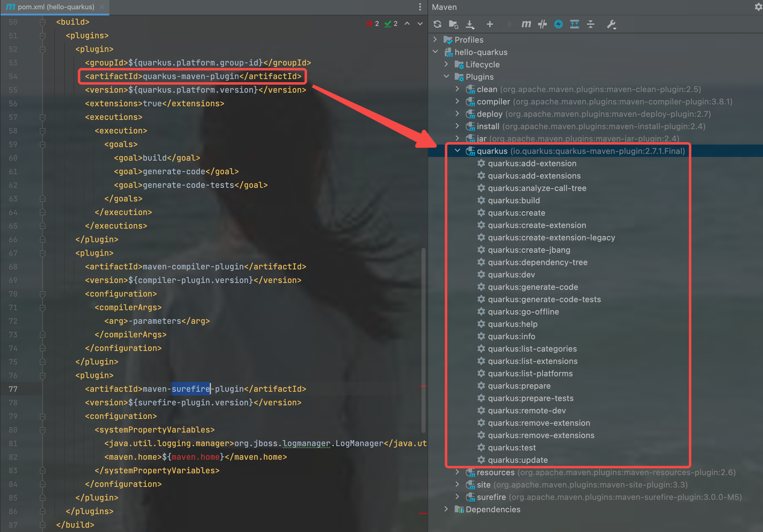Add Maven project with plus icon
The image size is (763, 532).
tap(490, 24)
